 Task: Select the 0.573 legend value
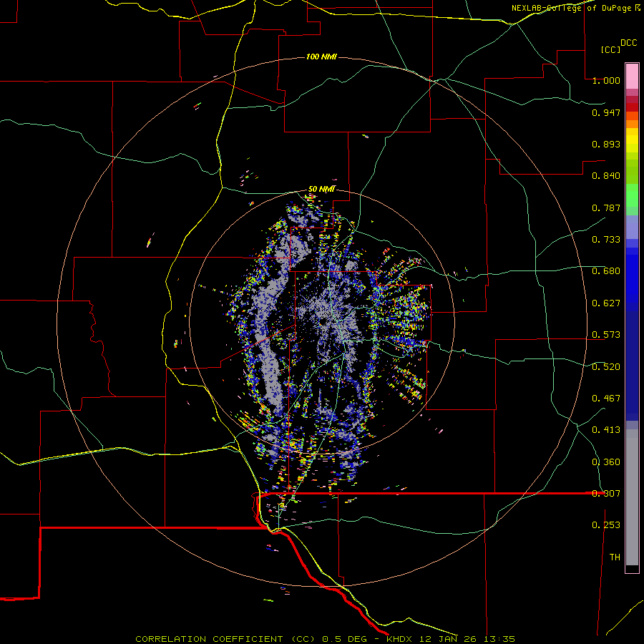pos(606,335)
